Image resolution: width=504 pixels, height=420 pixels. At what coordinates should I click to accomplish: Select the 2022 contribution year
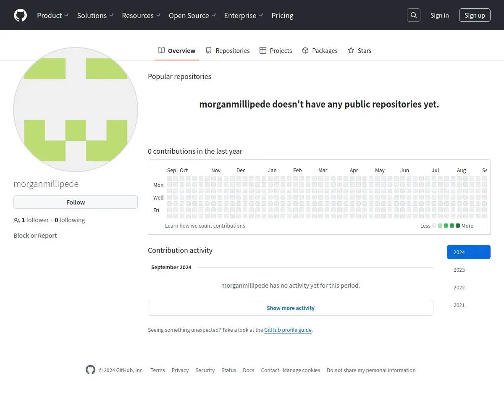(x=469, y=287)
